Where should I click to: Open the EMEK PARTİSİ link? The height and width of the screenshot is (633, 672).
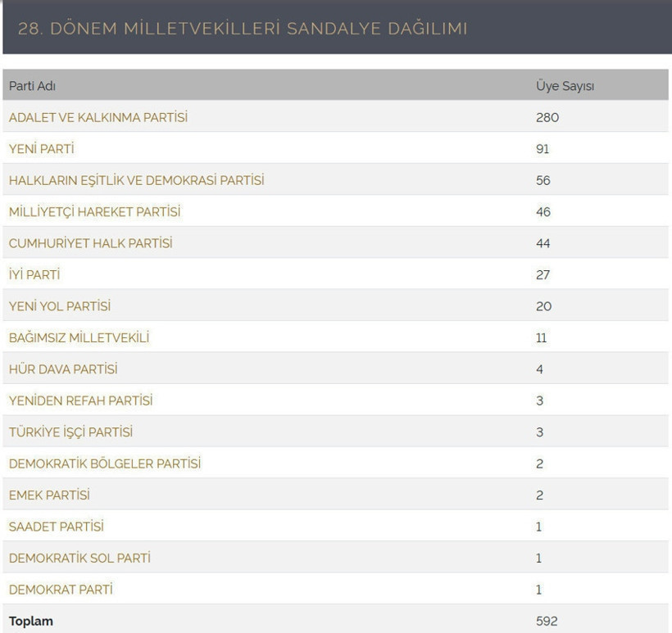pyautogui.click(x=49, y=495)
